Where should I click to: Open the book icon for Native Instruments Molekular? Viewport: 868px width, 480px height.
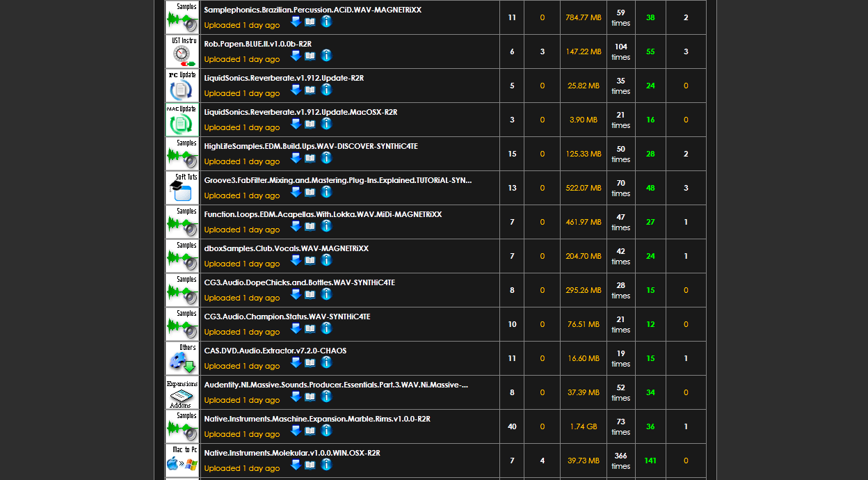click(x=310, y=465)
